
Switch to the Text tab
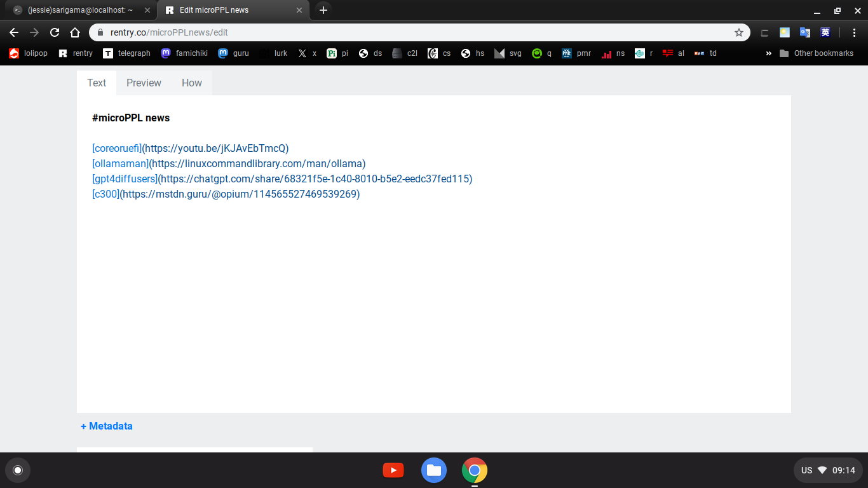97,83
